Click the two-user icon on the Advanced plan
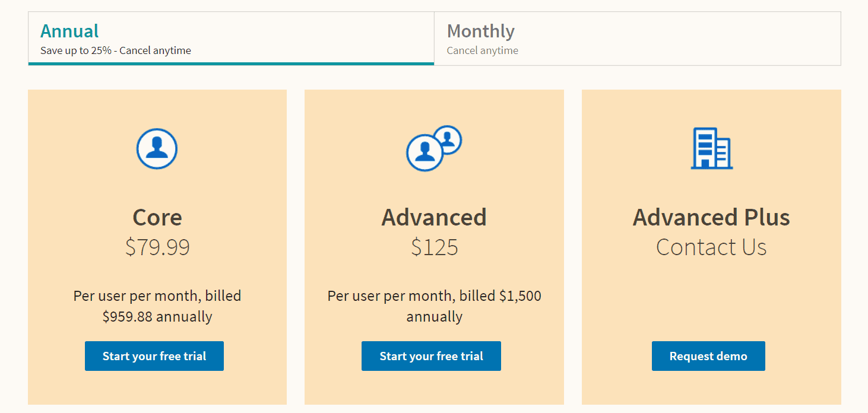The width and height of the screenshot is (868, 413). pos(434,148)
